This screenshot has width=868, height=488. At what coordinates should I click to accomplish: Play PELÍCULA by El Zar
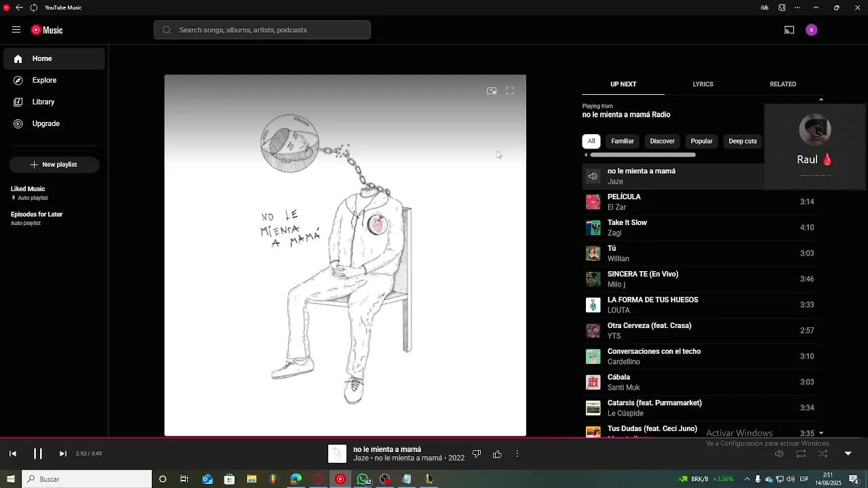click(700, 202)
